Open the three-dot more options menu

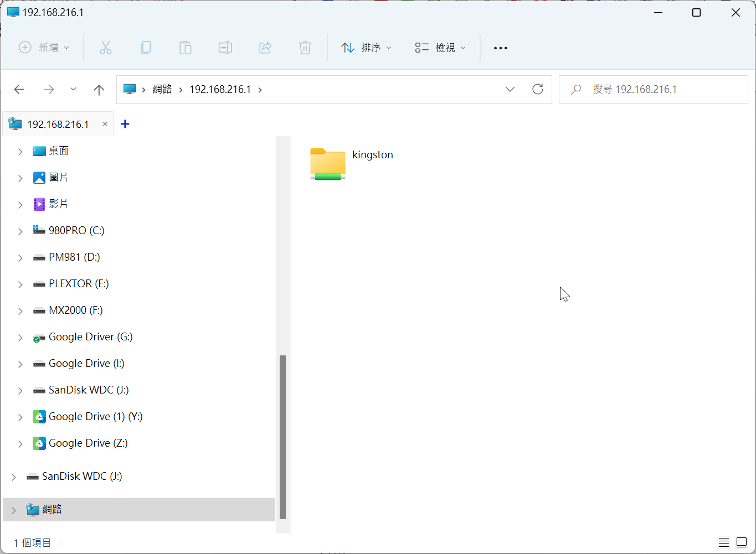(x=501, y=48)
